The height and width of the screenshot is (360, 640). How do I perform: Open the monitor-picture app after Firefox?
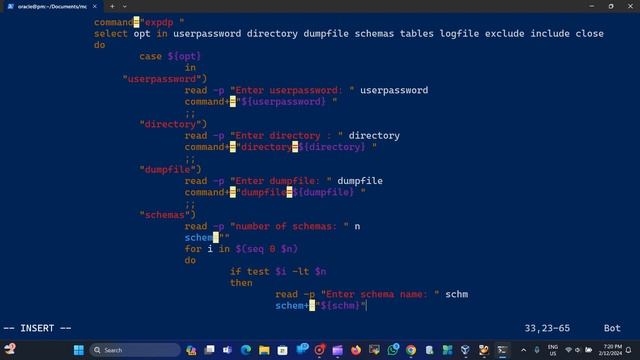tap(374, 350)
